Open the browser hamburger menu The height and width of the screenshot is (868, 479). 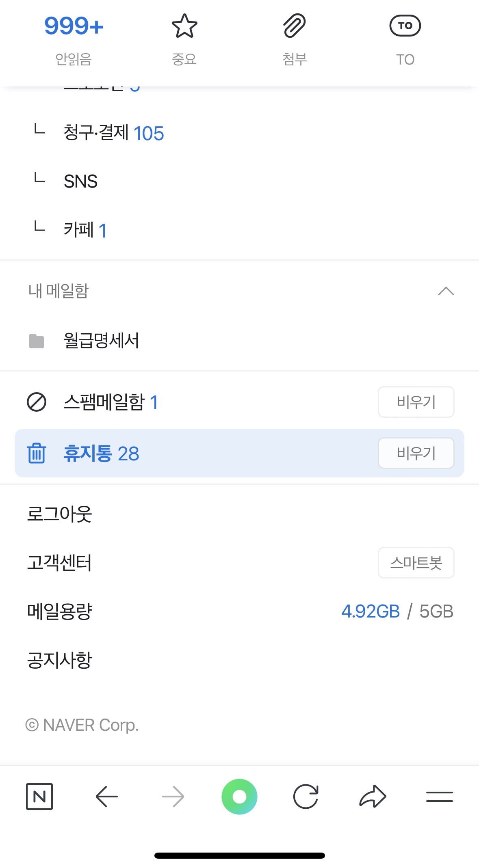(x=439, y=797)
